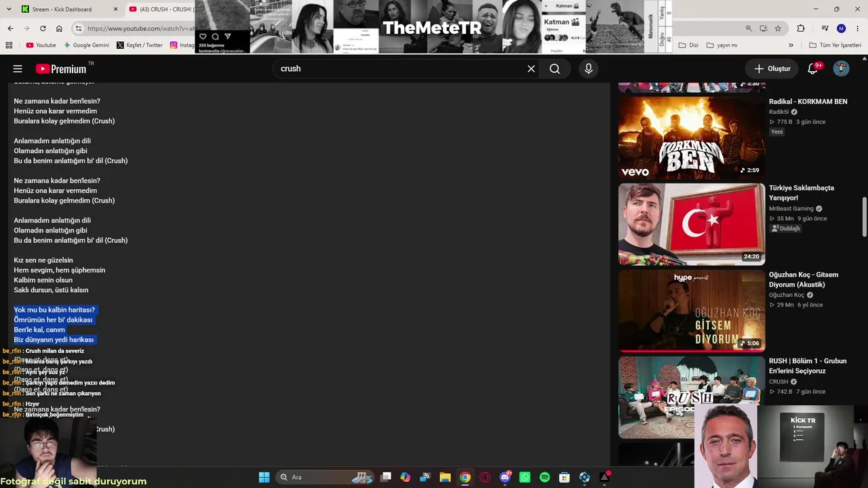Open Discord from the taskbar
Viewport: 868px width, 488px height.
coord(505,477)
